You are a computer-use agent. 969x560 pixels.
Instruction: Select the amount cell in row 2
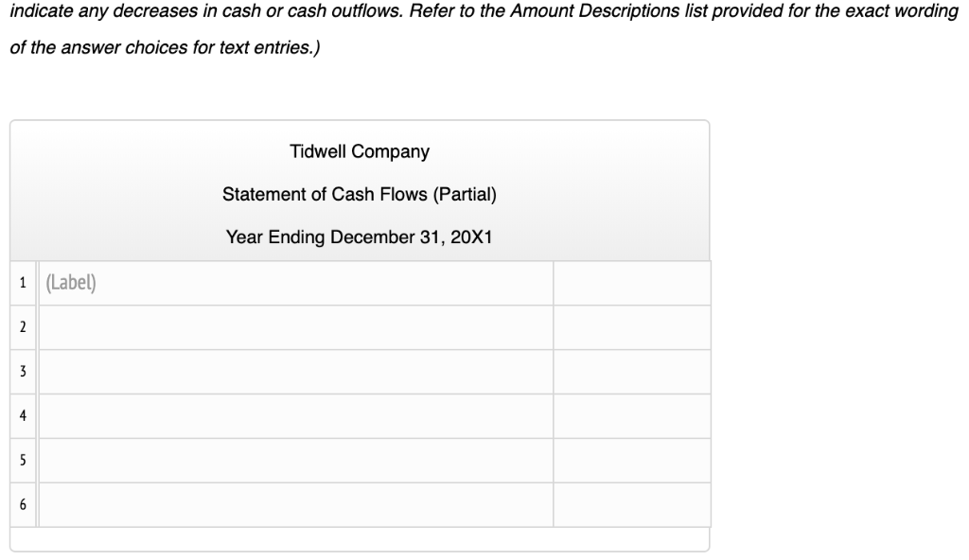(x=631, y=325)
